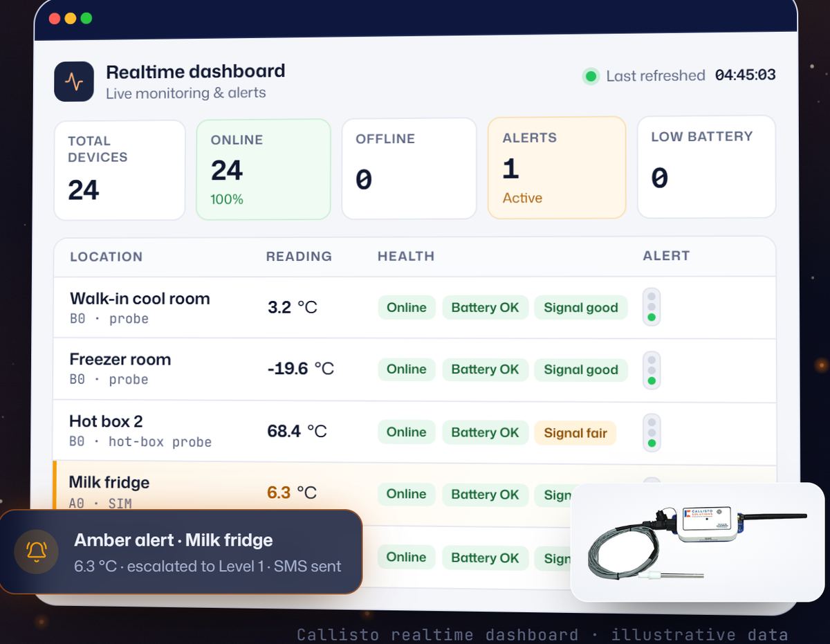The image size is (830, 644).
Task: Click the Freezer room alert traffic light
Action: pos(651,370)
